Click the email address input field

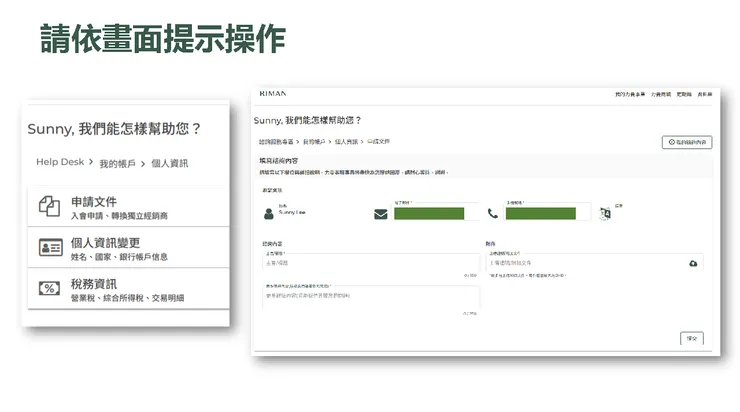click(x=435, y=211)
